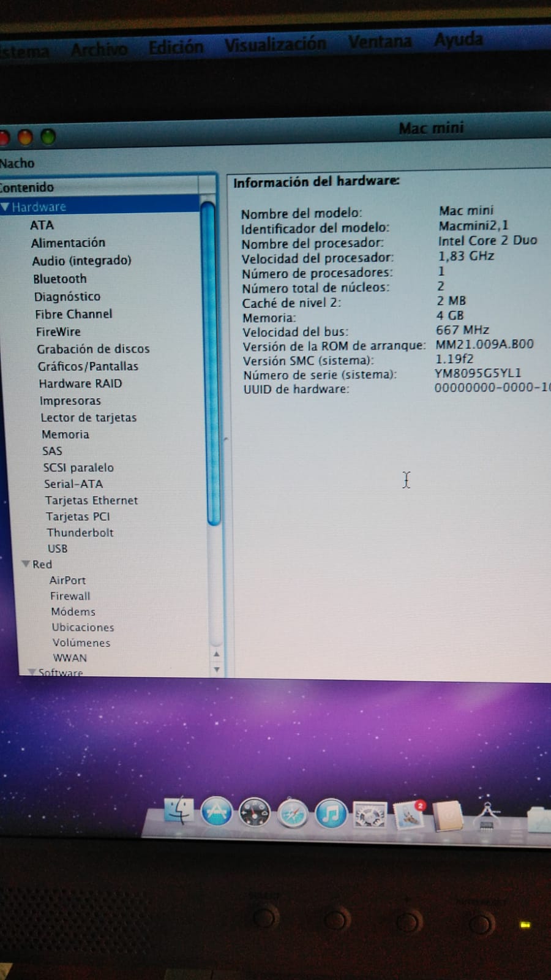Collapse the Red category triangle
The width and height of the screenshot is (551, 980).
pyautogui.click(x=26, y=564)
